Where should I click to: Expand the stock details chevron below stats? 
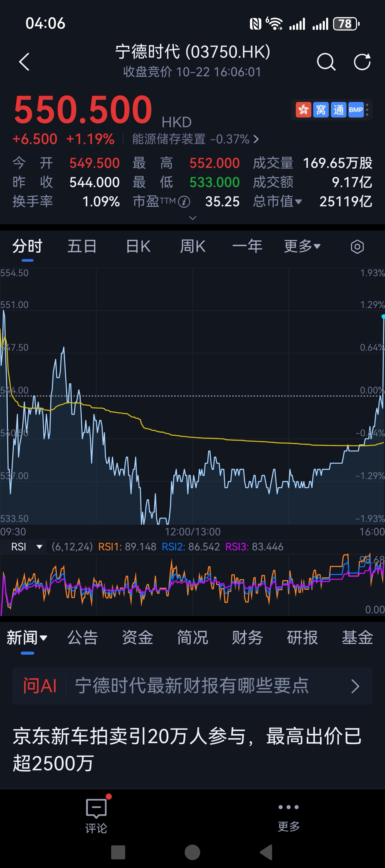[192, 218]
